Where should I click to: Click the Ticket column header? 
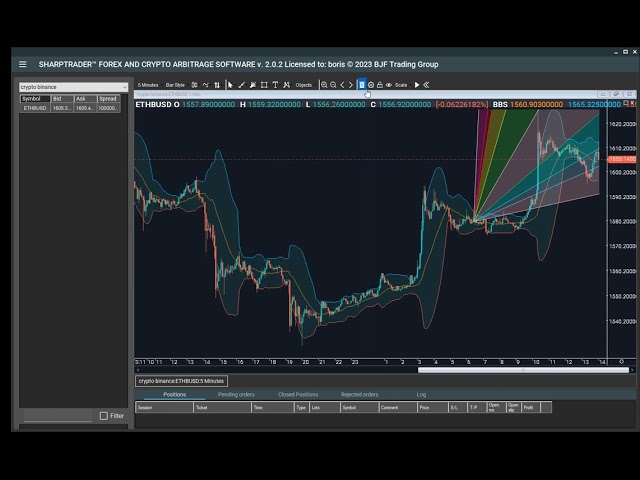[222, 407]
